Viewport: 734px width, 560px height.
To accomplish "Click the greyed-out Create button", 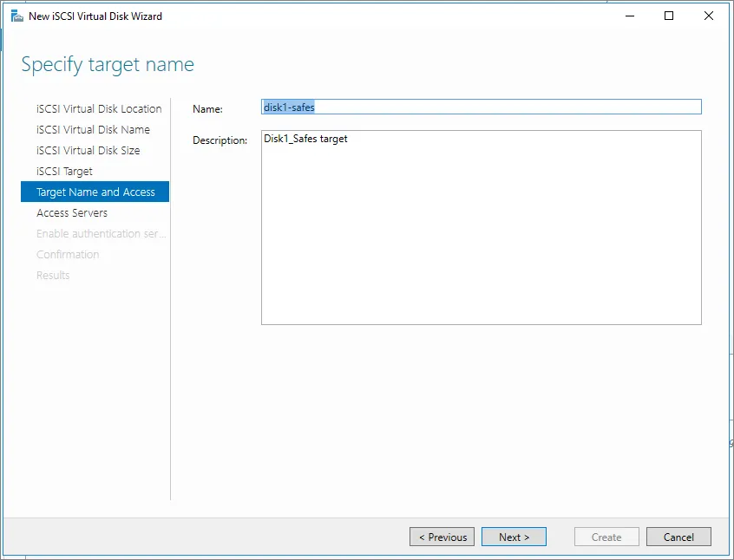I will click(x=606, y=537).
